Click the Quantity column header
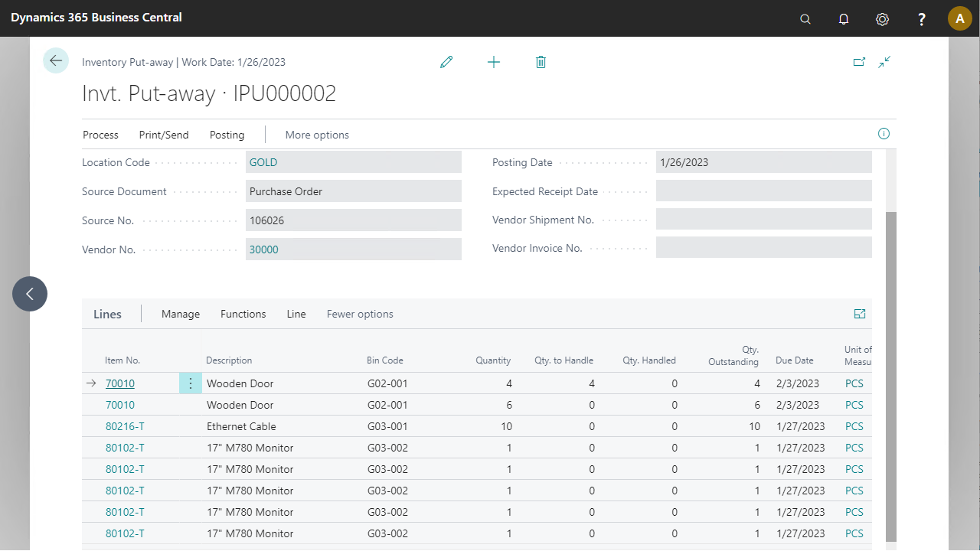The image size is (980, 551). 493,360
